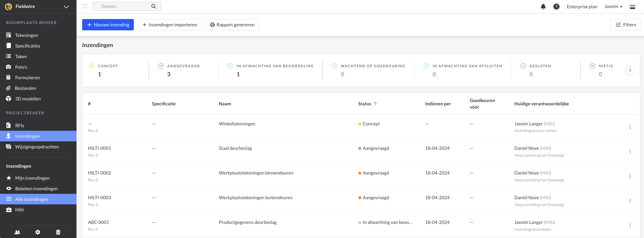Sort by the Naam column header
Viewport: 644px width, 238px height.
tap(225, 104)
